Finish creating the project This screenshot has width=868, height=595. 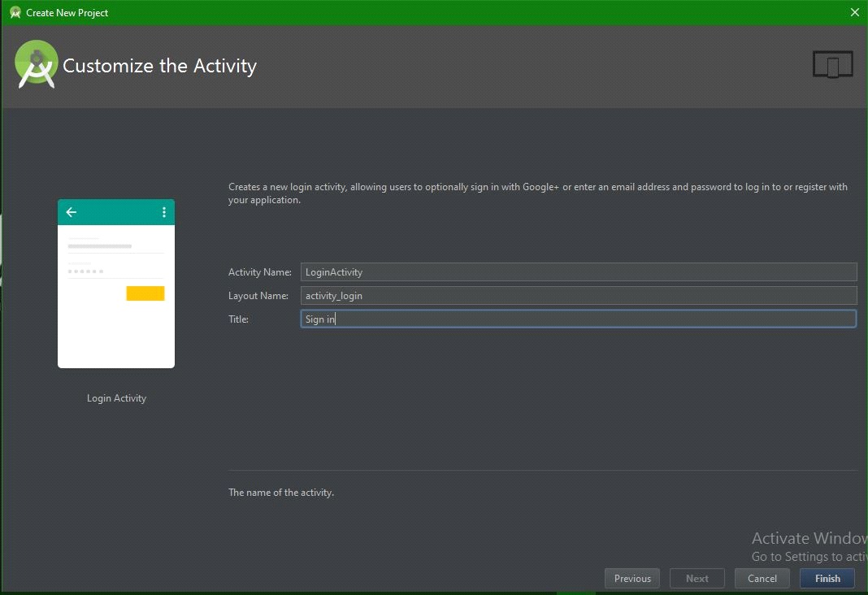coord(827,579)
